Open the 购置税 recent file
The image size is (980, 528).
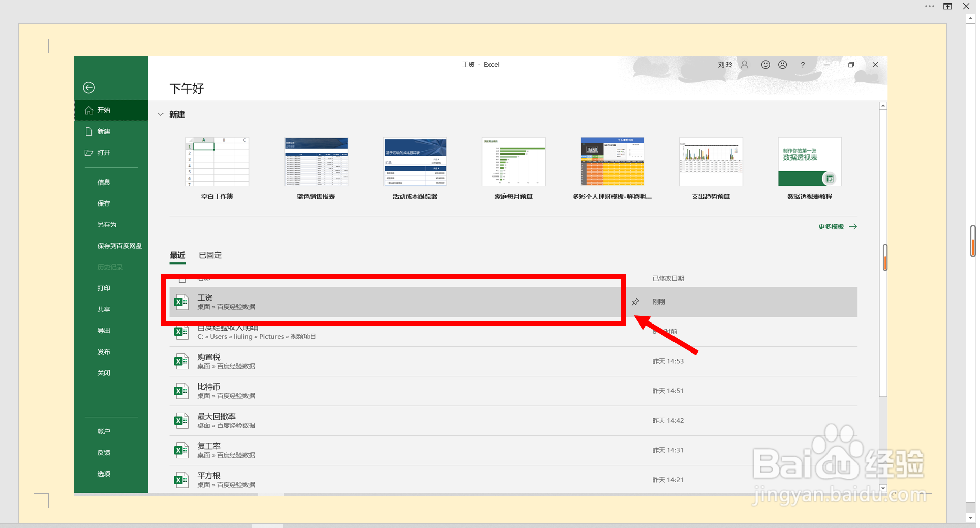[x=513, y=362]
